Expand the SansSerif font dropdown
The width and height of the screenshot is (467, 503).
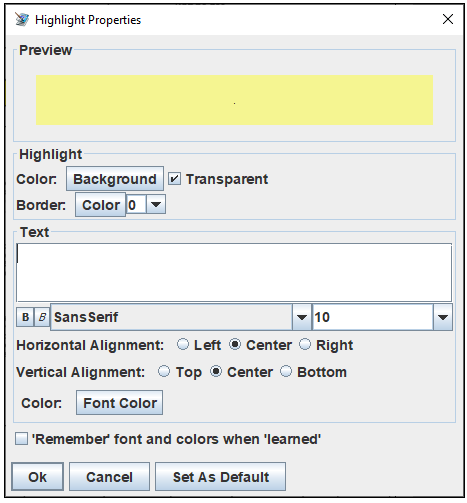point(302,317)
